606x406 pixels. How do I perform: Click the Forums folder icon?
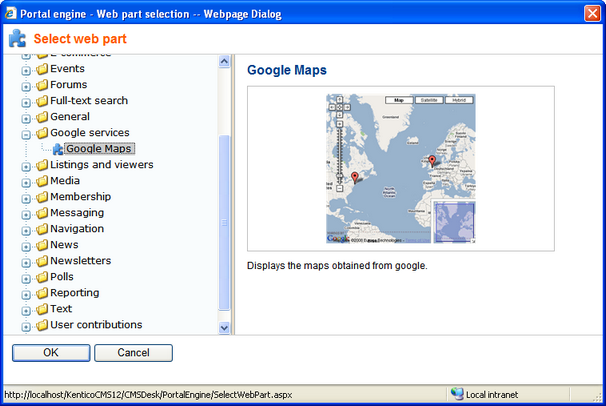[42, 85]
